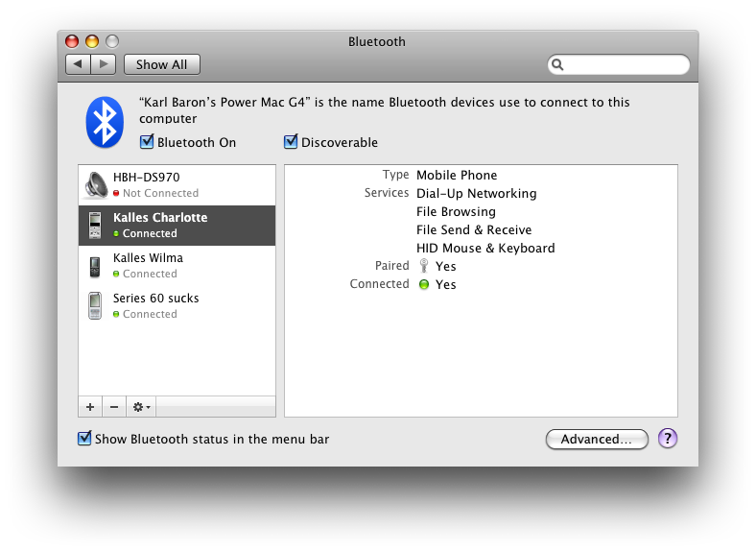This screenshot has width=756, height=551.
Task: Select the Series 60 sucks device row
Action: (x=177, y=306)
